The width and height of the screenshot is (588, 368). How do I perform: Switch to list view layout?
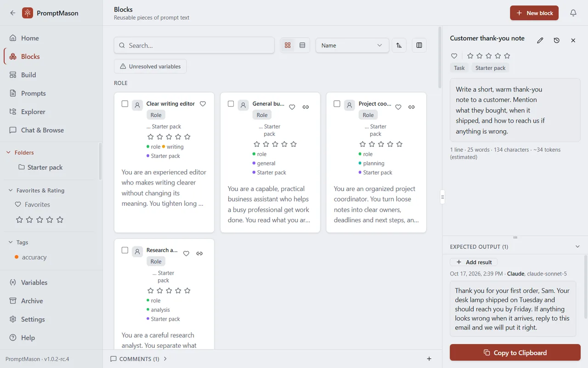[302, 45]
